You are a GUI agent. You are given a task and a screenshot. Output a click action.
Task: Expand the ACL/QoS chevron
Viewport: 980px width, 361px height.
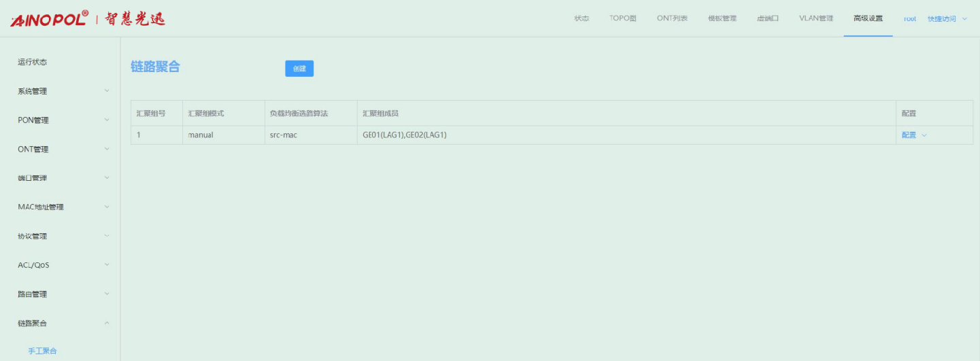[107, 265]
